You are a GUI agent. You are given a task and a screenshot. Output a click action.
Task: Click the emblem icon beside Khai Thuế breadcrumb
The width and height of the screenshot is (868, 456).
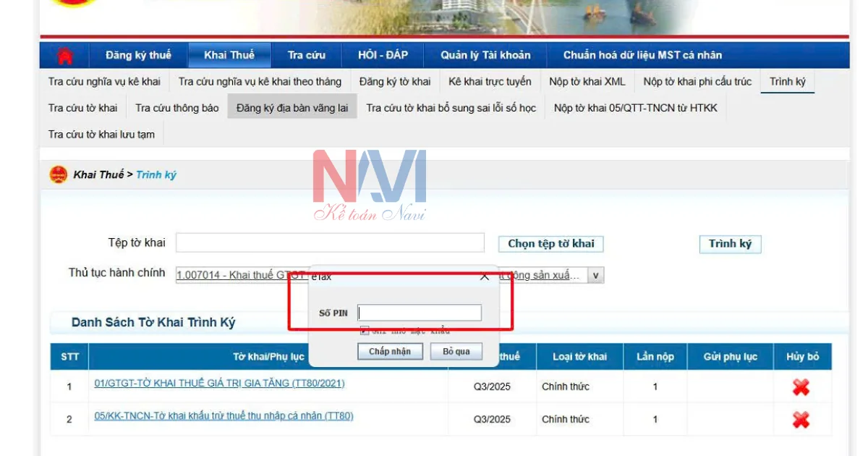(x=58, y=174)
